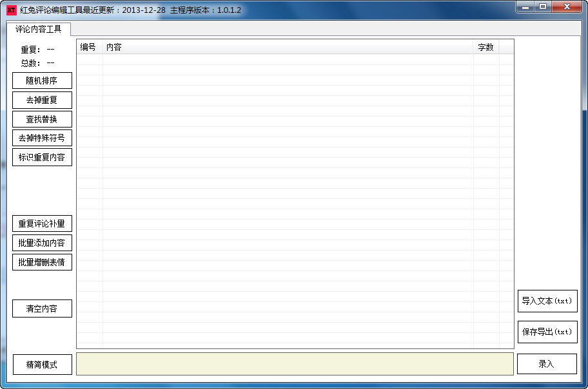Sort by clicking the 字数 column header
This screenshot has width=588, height=389.
[485, 47]
